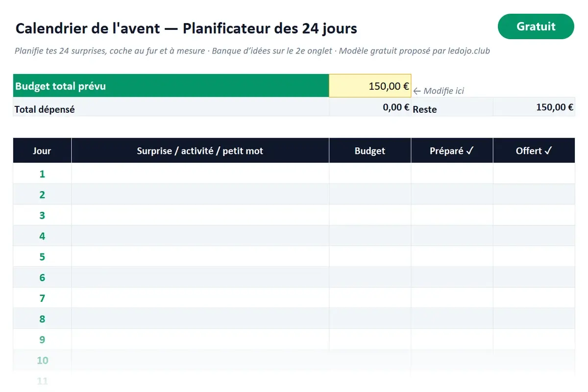This screenshot has width=588, height=392.
Task: Select day number 6 cell
Action: (x=42, y=277)
